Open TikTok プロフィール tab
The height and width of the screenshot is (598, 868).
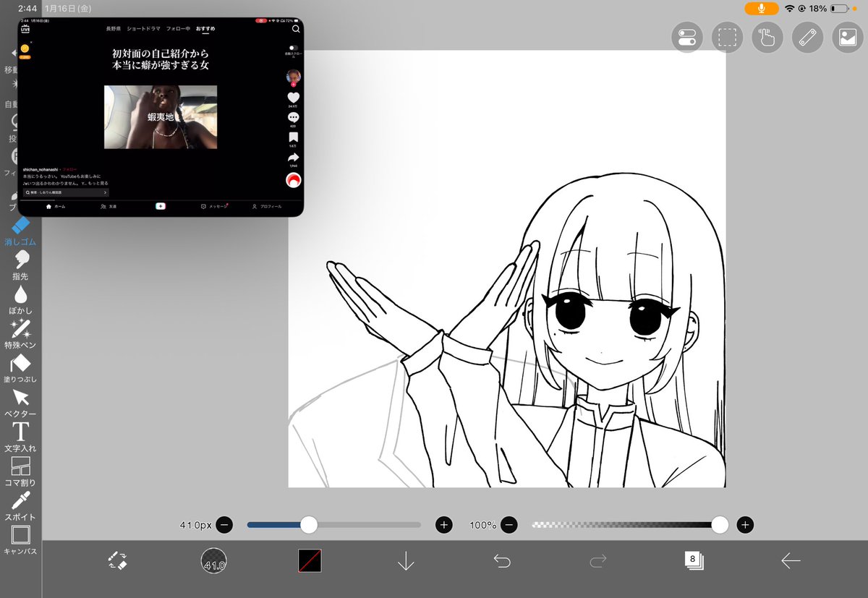[267, 206]
